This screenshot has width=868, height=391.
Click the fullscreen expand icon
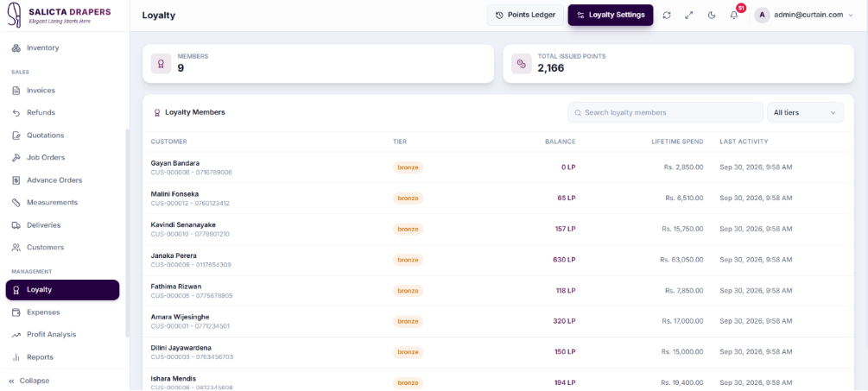click(x=689, y=16)
